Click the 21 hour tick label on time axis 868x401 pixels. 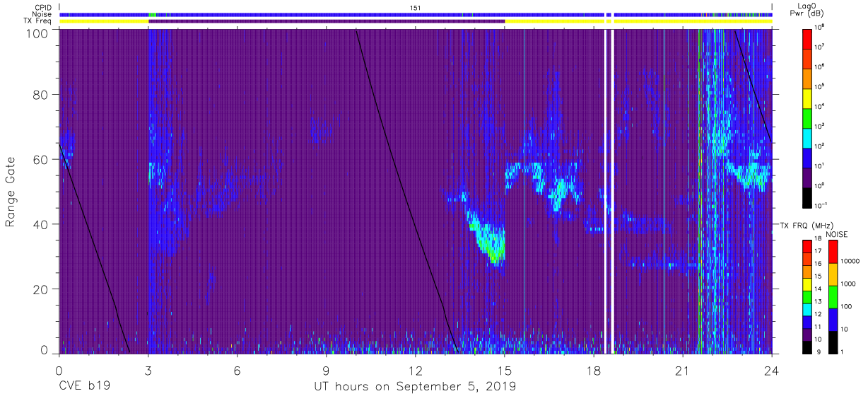tap(683, 370)
